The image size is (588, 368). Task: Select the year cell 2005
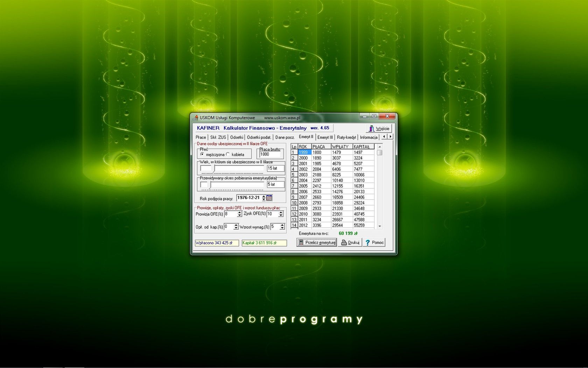[x=304, y=186]
